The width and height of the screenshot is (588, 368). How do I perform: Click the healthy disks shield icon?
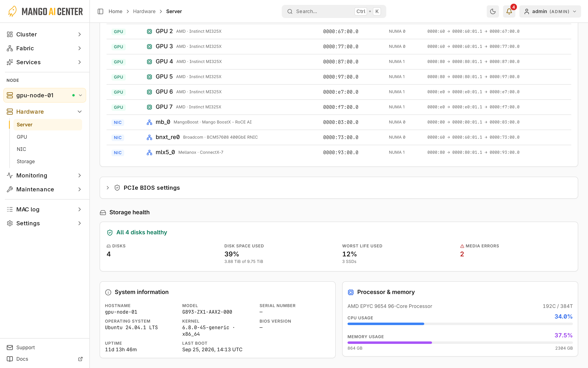(110, 232)
